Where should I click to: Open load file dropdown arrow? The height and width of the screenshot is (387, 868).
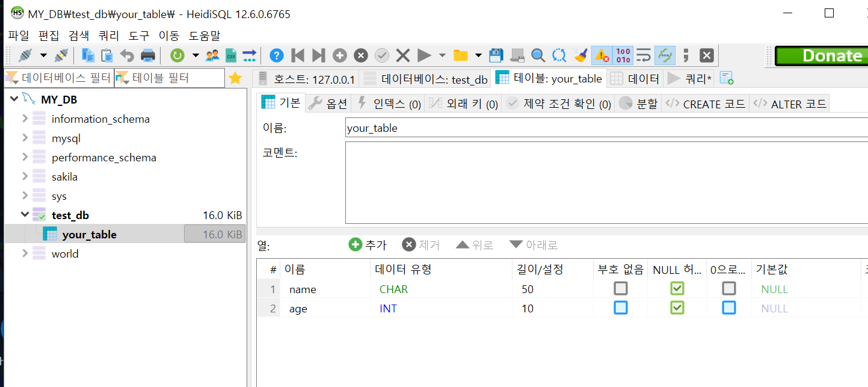478,56
